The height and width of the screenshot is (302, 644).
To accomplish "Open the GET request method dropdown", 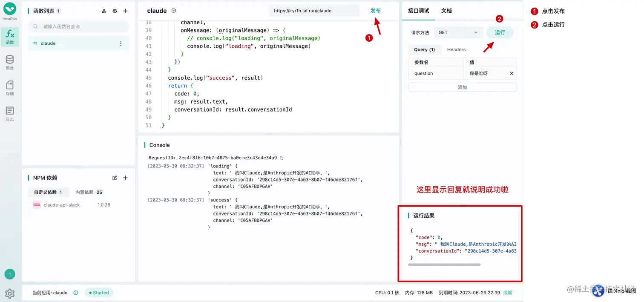I will coord(458,32).
